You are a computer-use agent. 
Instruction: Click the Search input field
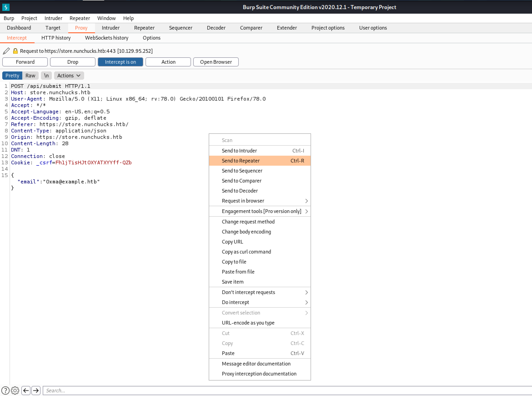coord(287,391)
